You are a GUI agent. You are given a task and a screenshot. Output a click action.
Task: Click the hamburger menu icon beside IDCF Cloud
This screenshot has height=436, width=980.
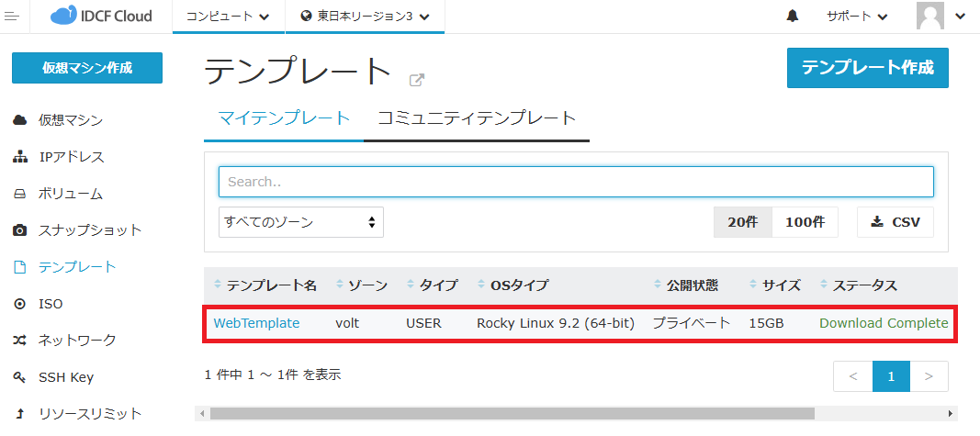point(12,17)
